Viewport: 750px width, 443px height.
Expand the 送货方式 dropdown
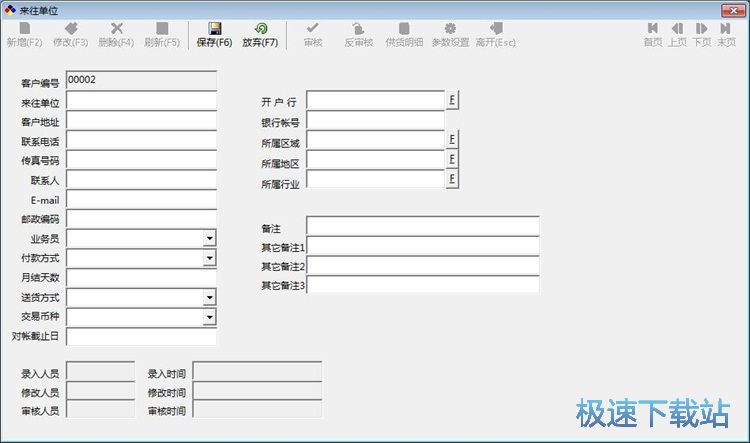point(210,298)
